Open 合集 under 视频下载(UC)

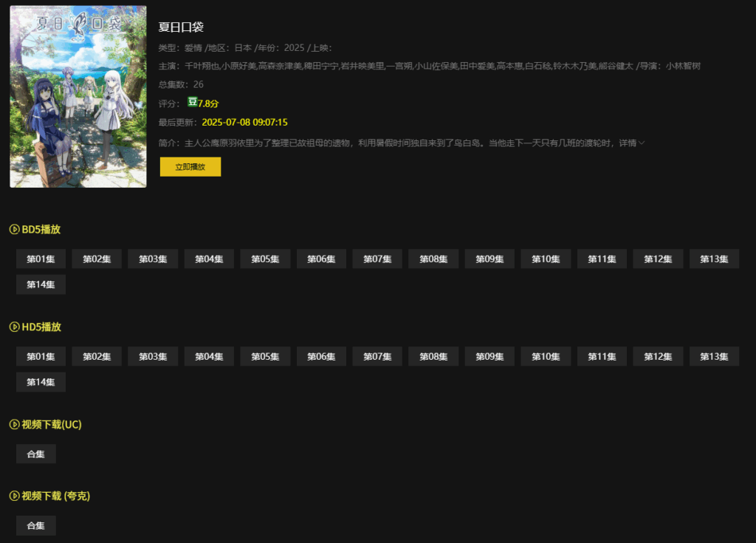point(36,454)
